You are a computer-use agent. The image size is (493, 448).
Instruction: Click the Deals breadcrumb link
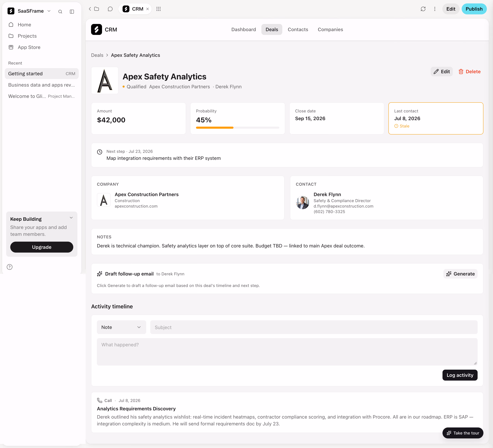click(97, 55)
